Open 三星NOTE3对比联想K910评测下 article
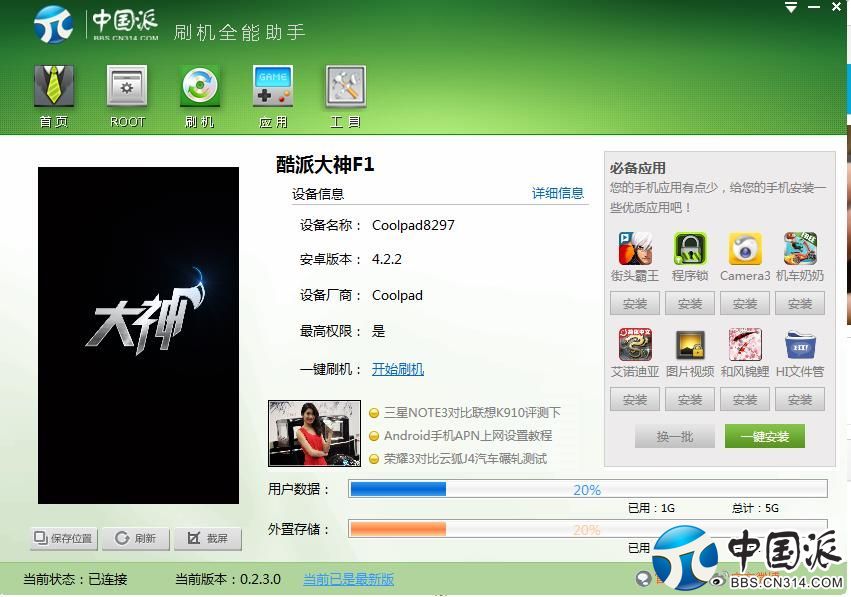Image resolution: width=851 pixels, height=597 pixels. [x=472, y=412]
